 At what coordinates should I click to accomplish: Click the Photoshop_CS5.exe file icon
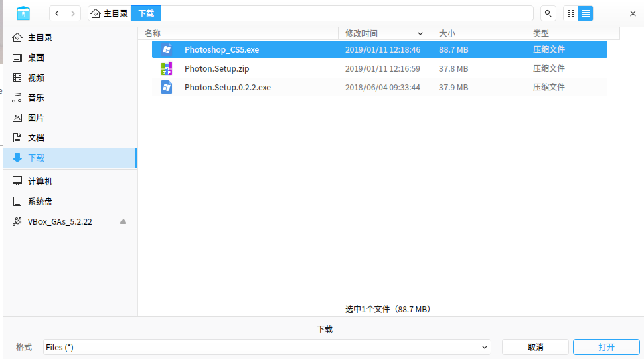tap(167, 49)
